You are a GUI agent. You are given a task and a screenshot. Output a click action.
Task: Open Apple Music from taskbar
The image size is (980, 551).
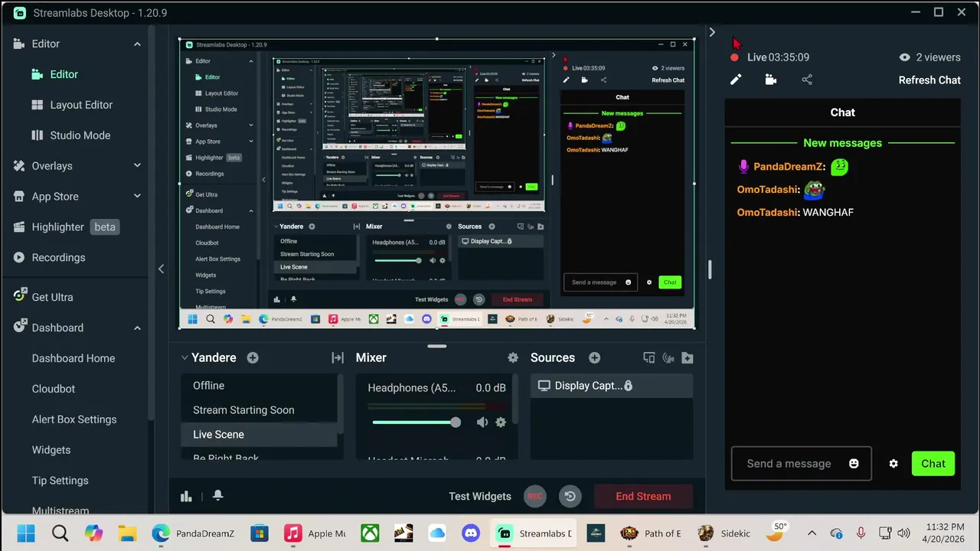click(x=315, y=533)
